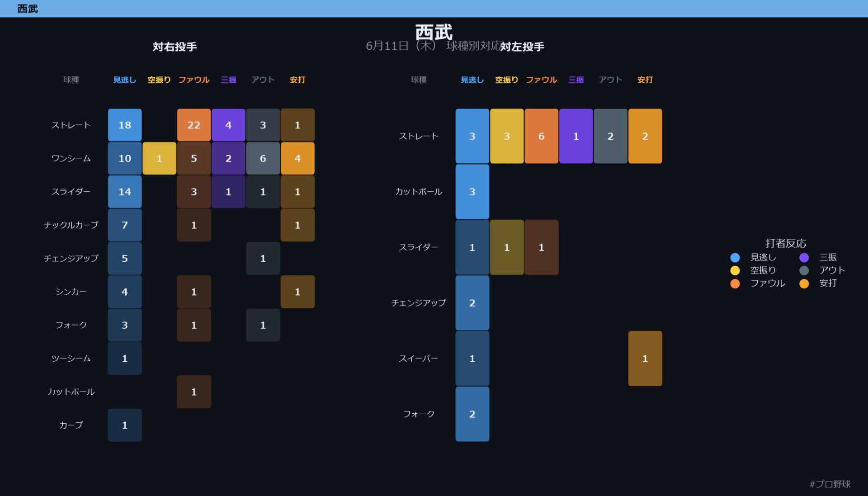Click the ワンシーム pitch label
Screen dimensions: 868x496
[x=71, y=158]
